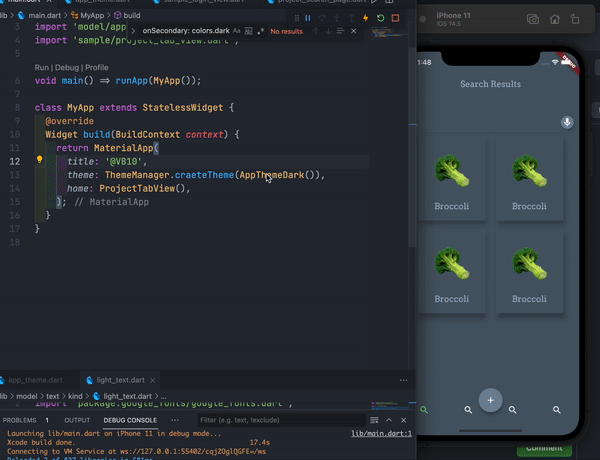Open the panel tabs overflow ellipsis
Image resolution: width=600 pixels, height=460 pixels.
click(x=175, y=420)
